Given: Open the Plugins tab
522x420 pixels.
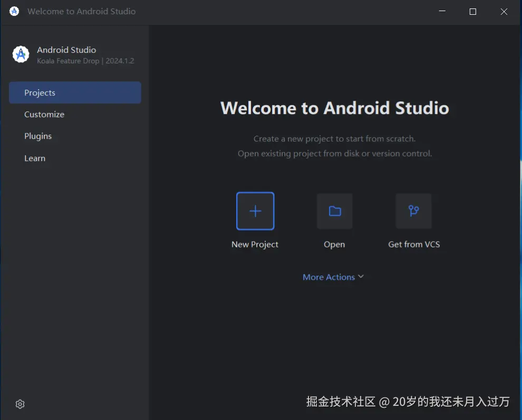Looking at the screenshot, I should pos(75,136).
